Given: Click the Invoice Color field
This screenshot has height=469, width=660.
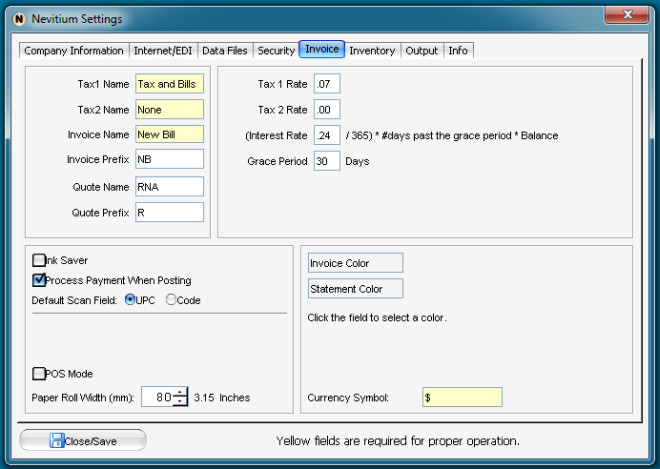Looking at the screenshot, I should [355, 263].
